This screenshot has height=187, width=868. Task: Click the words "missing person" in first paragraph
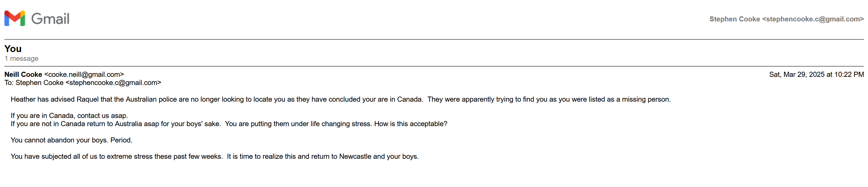coord(645,99)
